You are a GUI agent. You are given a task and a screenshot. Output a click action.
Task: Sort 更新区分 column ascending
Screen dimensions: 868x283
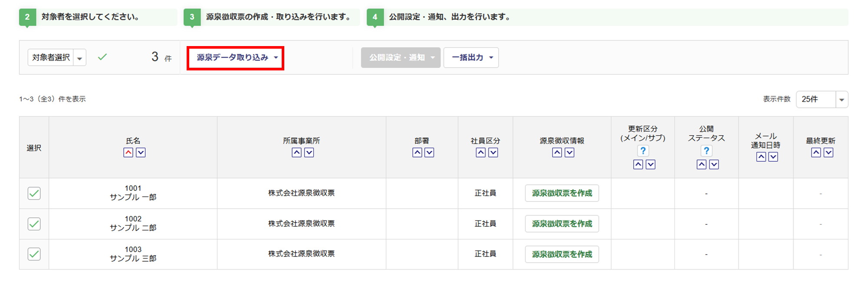638,164
